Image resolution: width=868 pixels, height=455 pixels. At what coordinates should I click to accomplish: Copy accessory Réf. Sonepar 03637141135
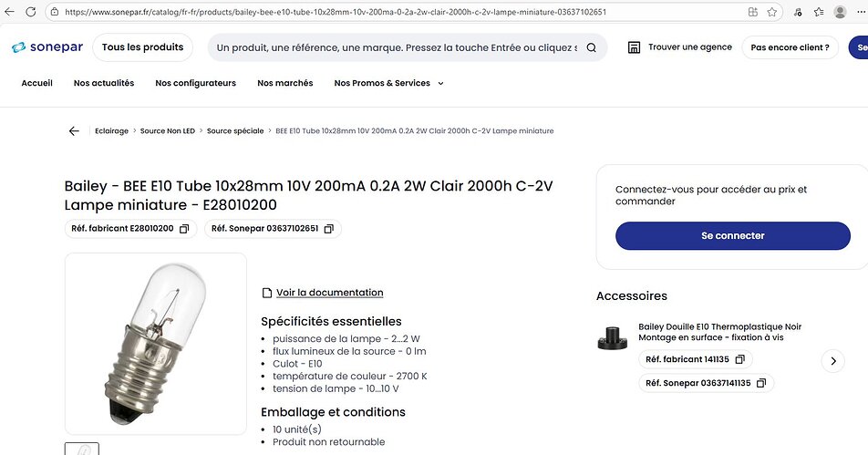pos(762,383)
